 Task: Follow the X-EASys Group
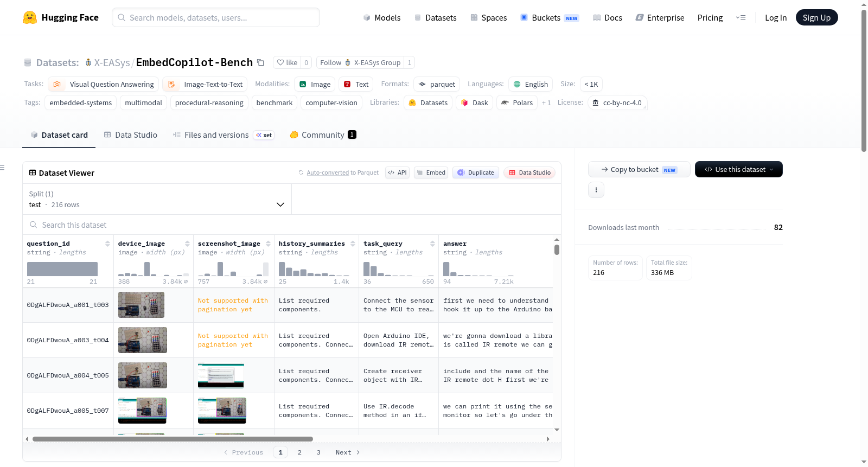tap(360, 62)
